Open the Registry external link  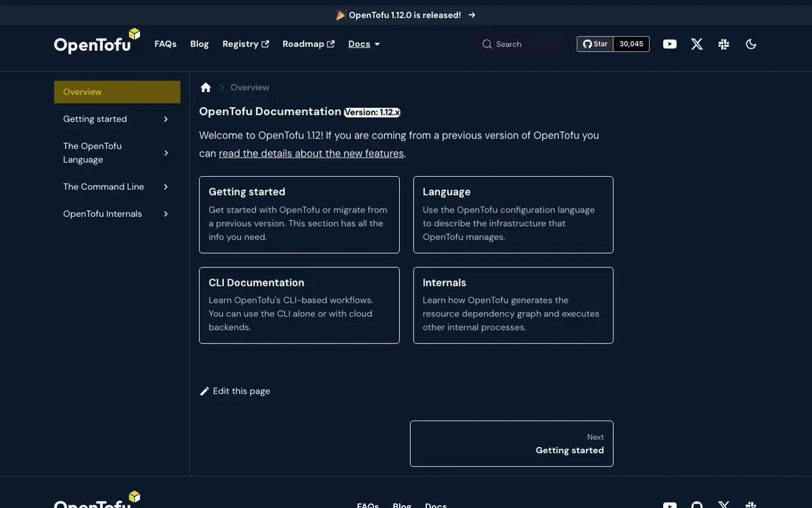246,44
